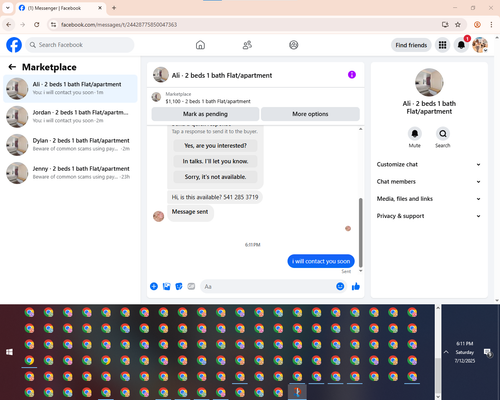
Task: Click the chat messages scrollbar thumb
Action: [360, 232]
